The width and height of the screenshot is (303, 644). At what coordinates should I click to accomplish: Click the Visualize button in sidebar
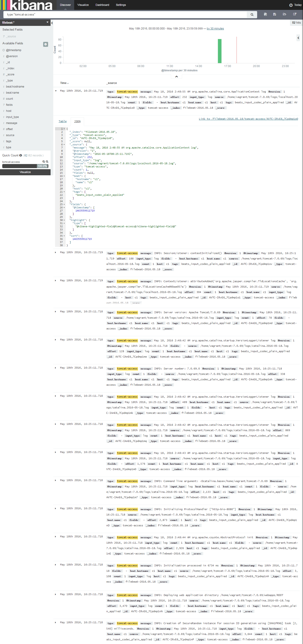pos(25,172)
